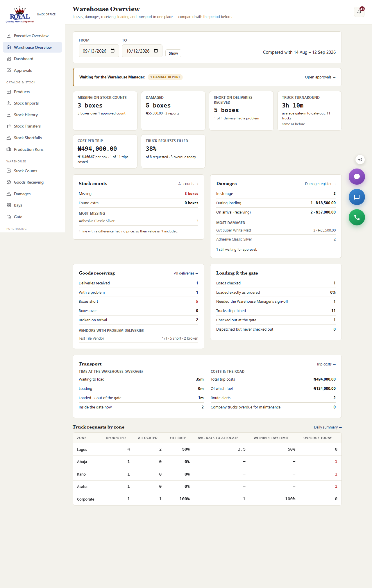Click Gvt Super White Matt entry
Screen dimensions: 372x588
pyautogui.click(x=276, y=230)
